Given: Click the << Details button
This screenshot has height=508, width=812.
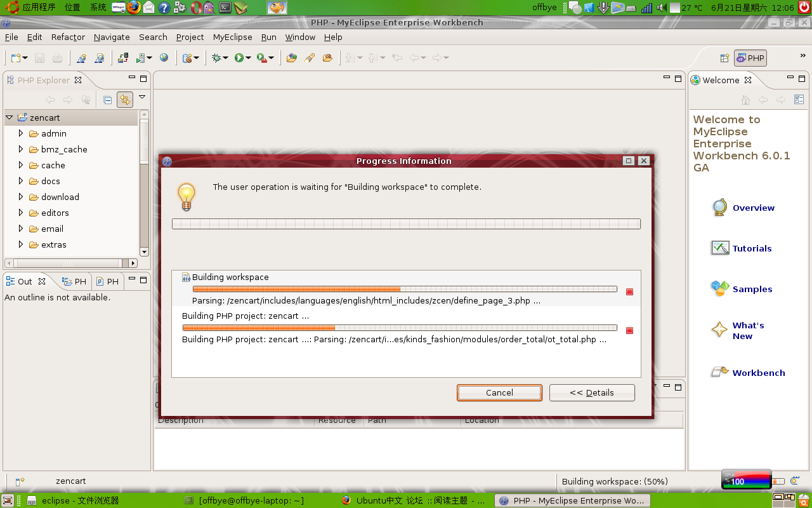Looking at the screenshot, I should 592,392.
